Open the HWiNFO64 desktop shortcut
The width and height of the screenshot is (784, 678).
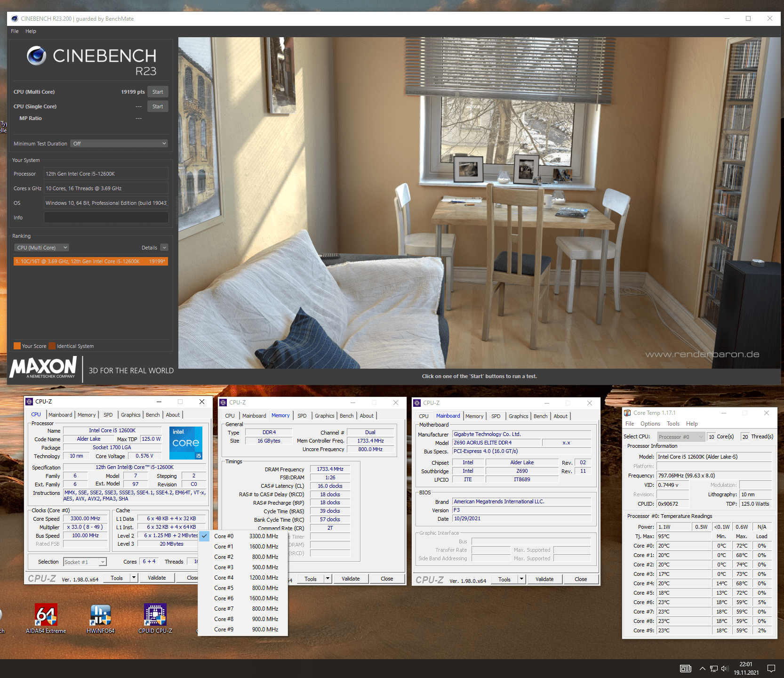coord(101,618)
